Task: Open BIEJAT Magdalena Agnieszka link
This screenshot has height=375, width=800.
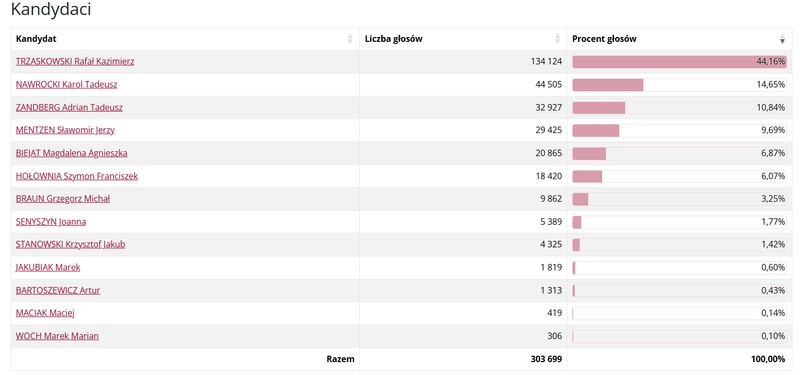Action: click(x=71, y=153)
